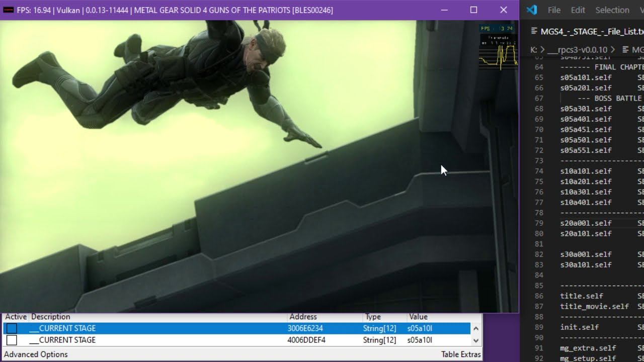This screenshot has width=644, height=362.
Task: Click mg_extra.self text on line 91
Action: (588, 348)
